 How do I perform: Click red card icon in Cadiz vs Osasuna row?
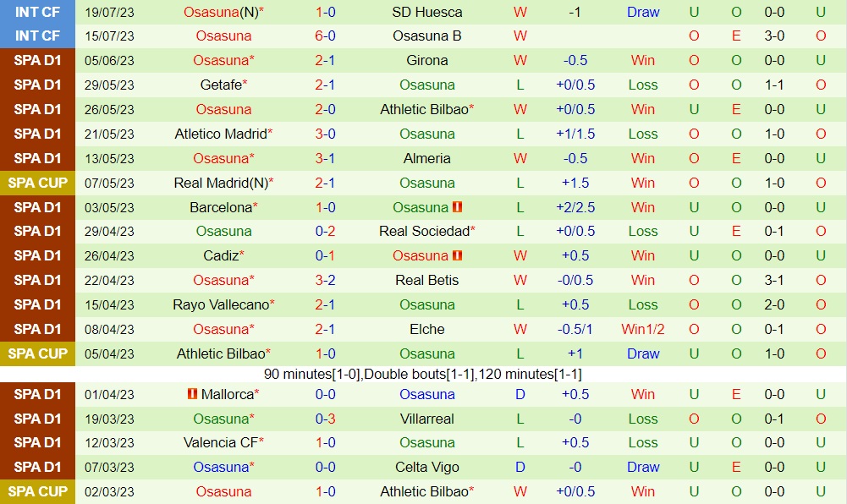pos(457,255)
